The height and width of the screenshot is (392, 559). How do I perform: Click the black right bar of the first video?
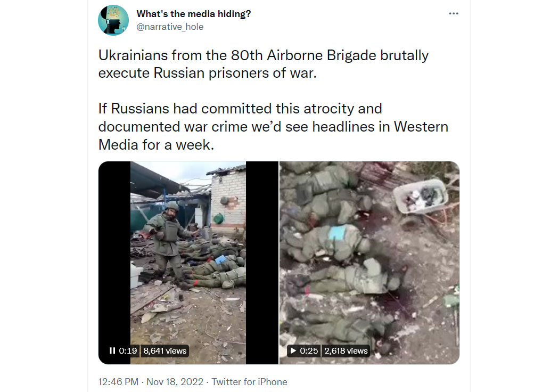tap(262, 263)
